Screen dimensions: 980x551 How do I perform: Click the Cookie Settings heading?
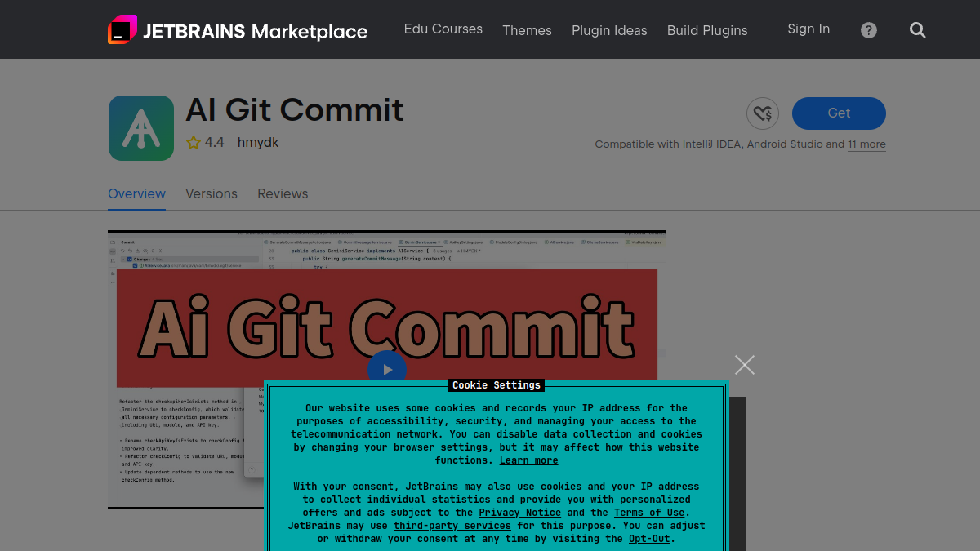point(497,385)
